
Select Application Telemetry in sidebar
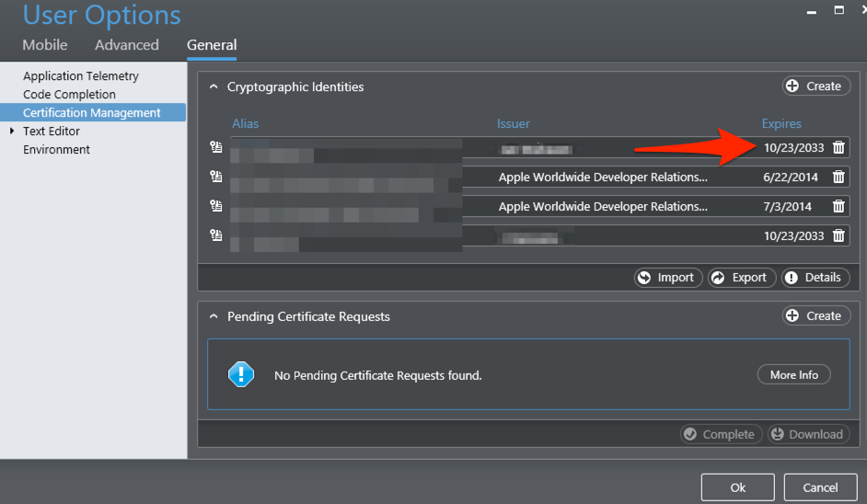pyautogui.click(x=81, y=75)
